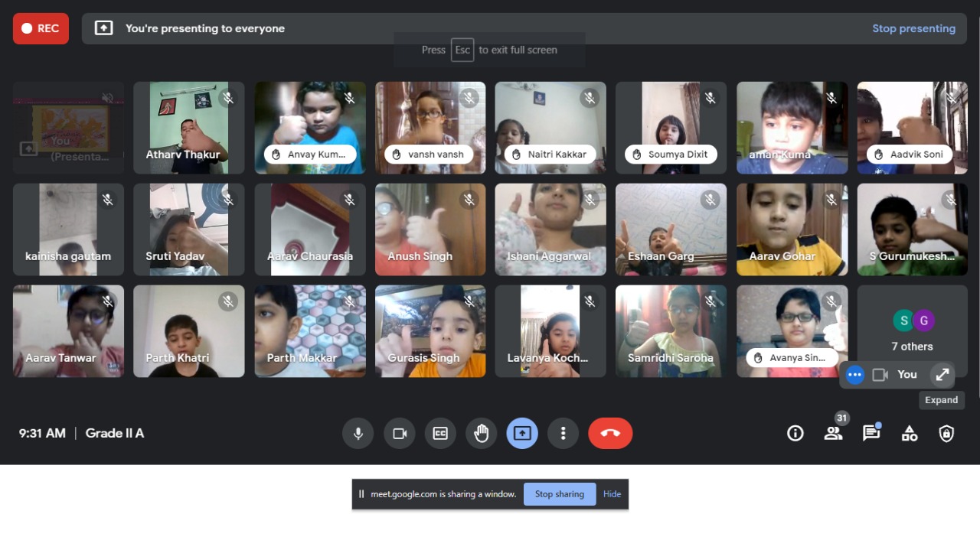Open self-view blue options dots
Screen dimensions: 980x550
tap(855, 375)
